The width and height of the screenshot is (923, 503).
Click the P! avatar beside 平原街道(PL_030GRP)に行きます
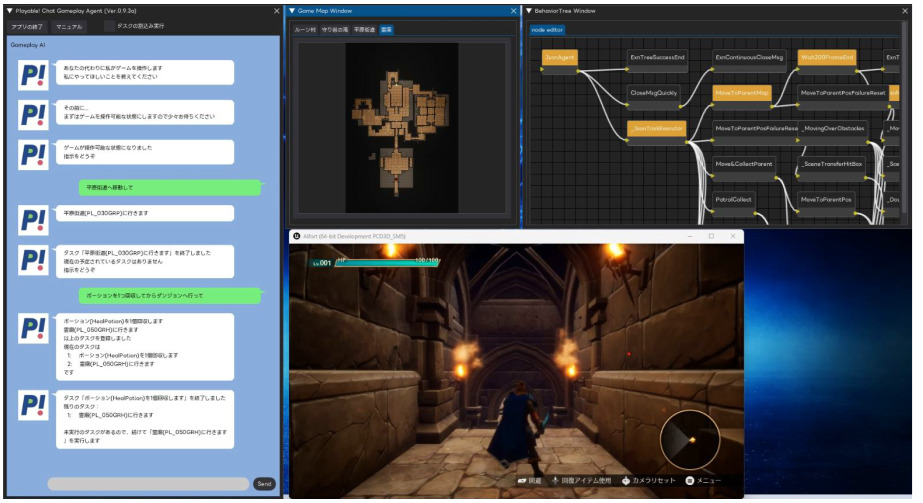(33, 220)
